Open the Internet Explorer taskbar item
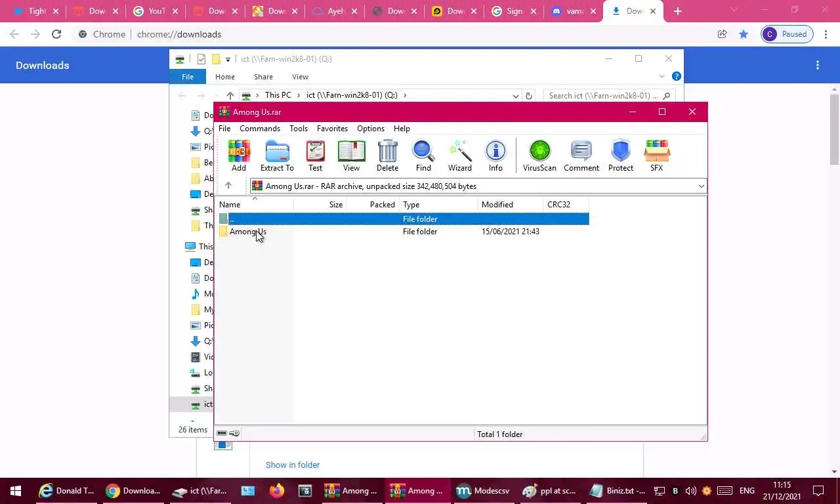 (67, 491)
